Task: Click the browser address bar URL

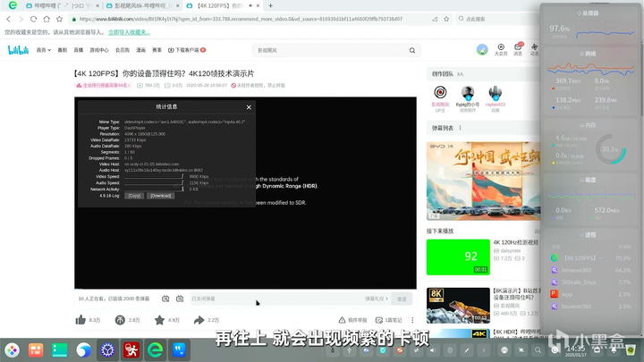Action: (x=241, y=19)
